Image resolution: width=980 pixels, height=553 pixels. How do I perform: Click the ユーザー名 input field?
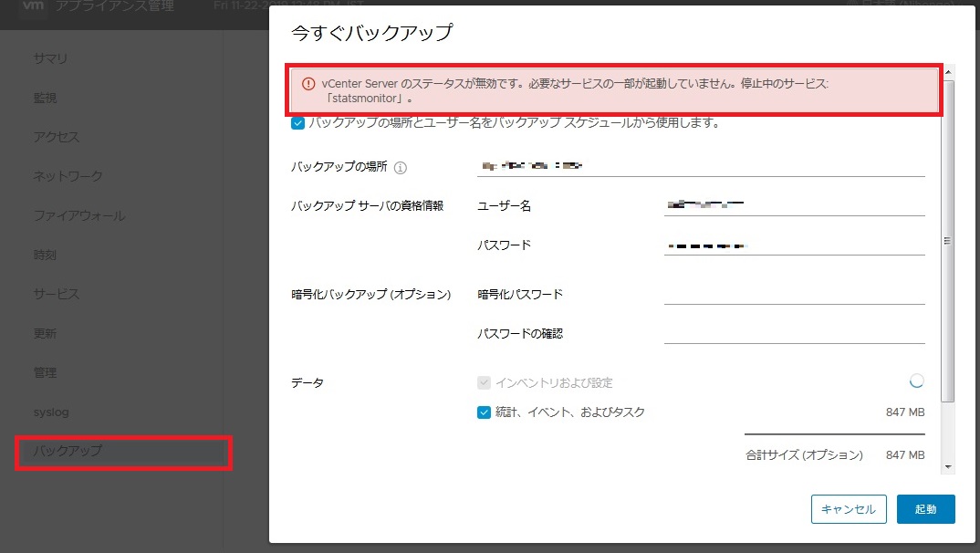point(795,205)
